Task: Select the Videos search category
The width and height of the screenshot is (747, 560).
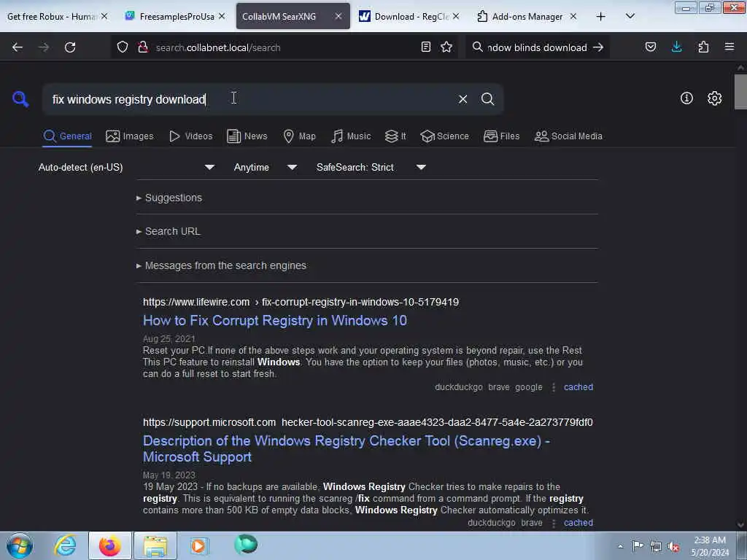Action: [x=191, y=136]
